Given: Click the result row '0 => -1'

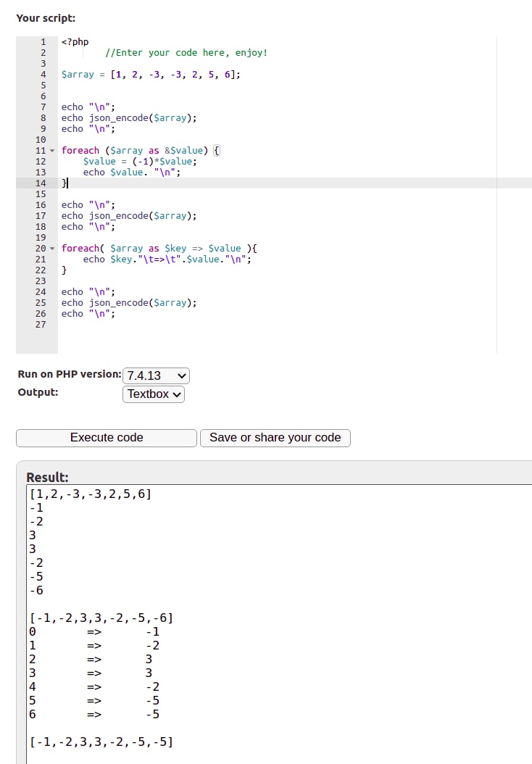Looking at the screenshot, I should point(94,631).
